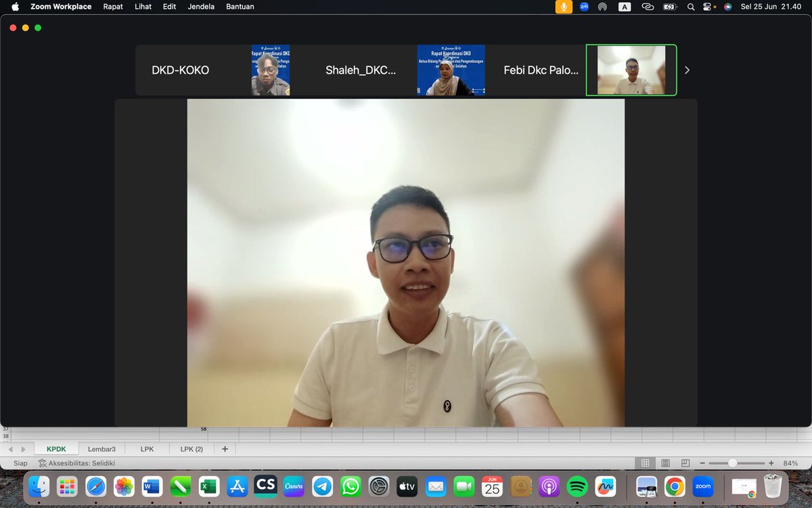Open the Photos app in the Dock
812x508 pixels.
(x=124, y=486)
